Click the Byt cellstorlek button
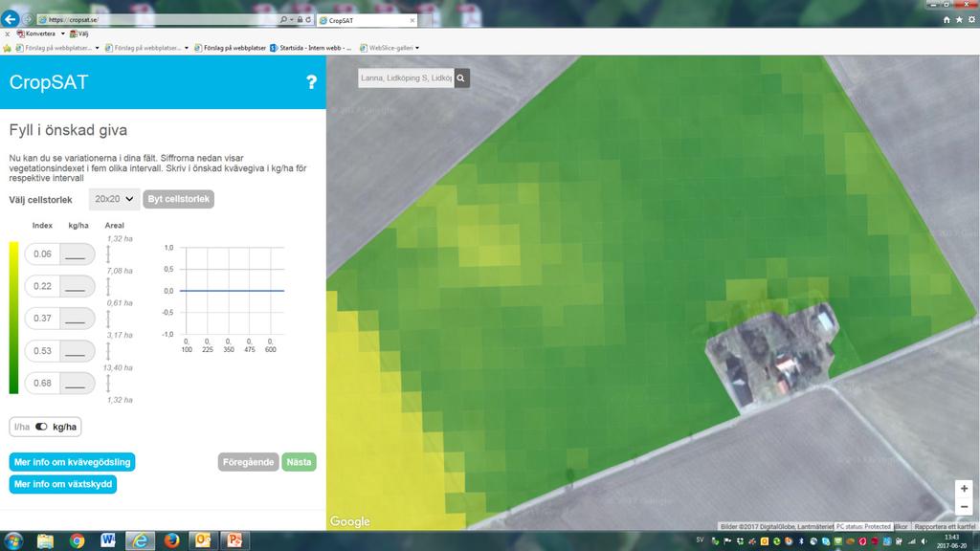 click(x=179, y=199)
